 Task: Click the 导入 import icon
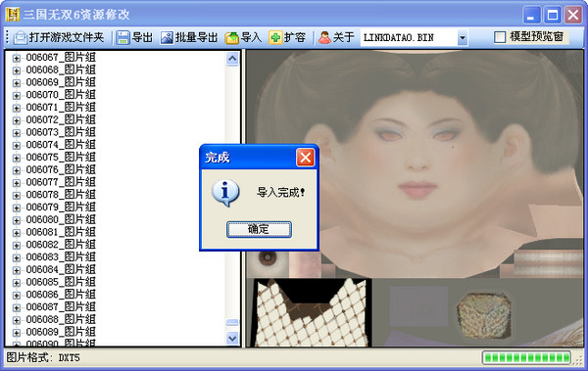231,37
